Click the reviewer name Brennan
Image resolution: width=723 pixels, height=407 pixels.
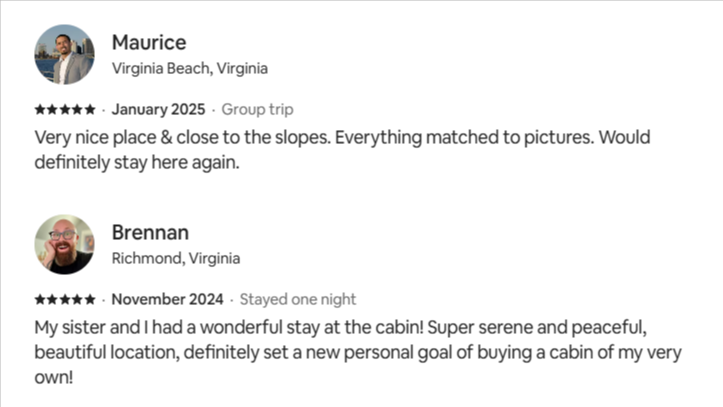[x=151, y=233]
